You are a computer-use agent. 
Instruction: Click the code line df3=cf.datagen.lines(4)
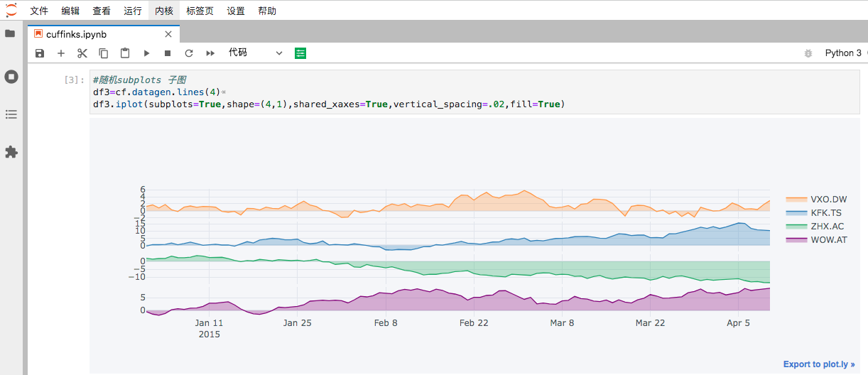pyautogui.click(x=156, y=92)
